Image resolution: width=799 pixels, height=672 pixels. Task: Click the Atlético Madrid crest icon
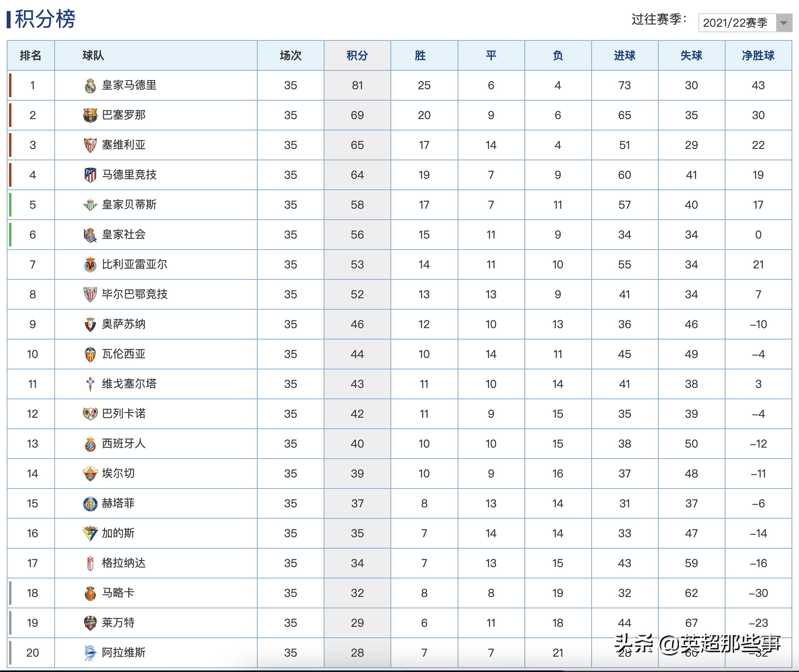90,175
